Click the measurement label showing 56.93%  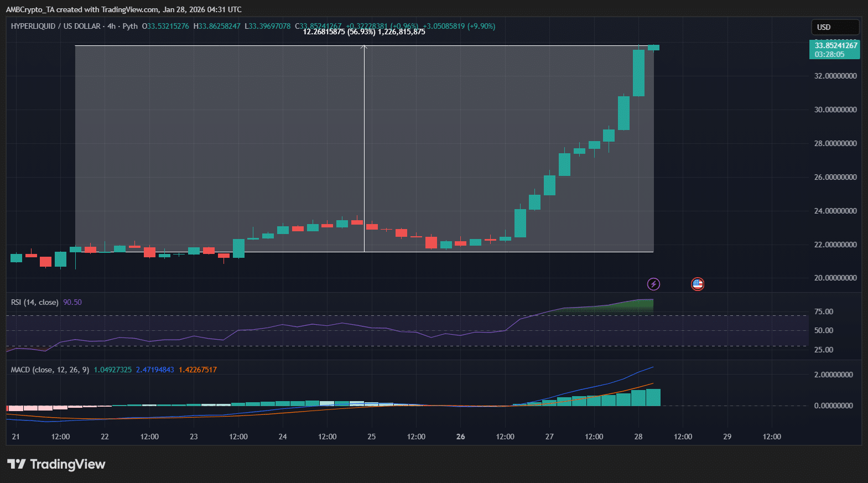(363, 32)
